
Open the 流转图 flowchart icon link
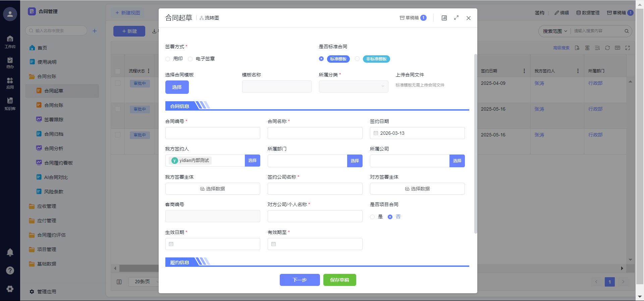209,18
